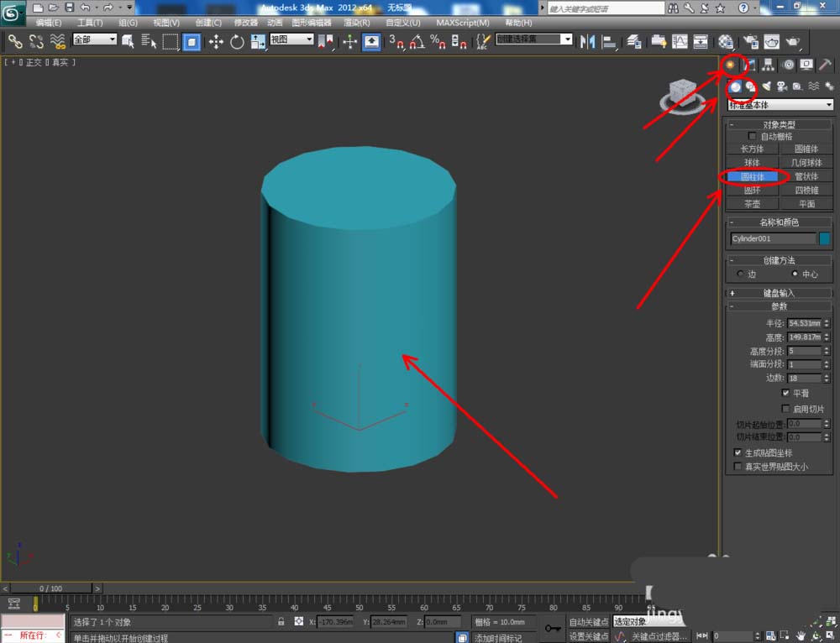Select the 边 creation method radio

tap(739, 274)
